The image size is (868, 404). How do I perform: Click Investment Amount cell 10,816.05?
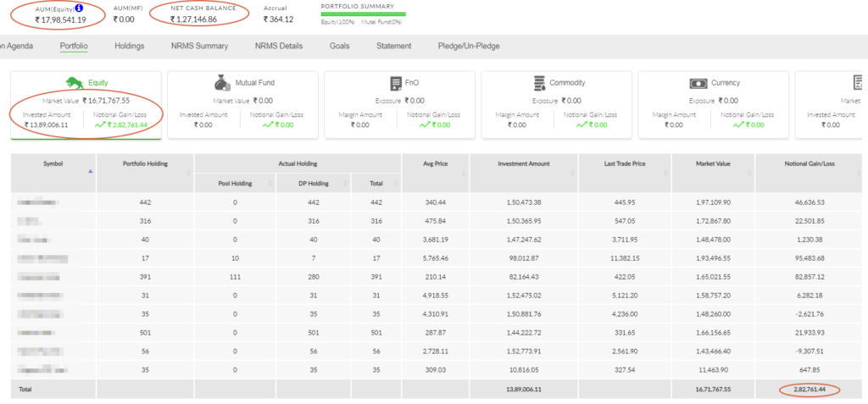[x=524, y=369]
